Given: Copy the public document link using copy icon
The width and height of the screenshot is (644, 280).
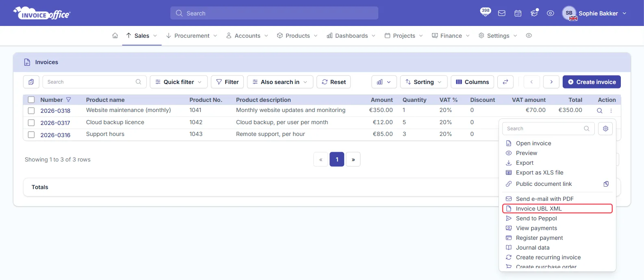Looking at the screenshot, I should (x=606, y=184).
